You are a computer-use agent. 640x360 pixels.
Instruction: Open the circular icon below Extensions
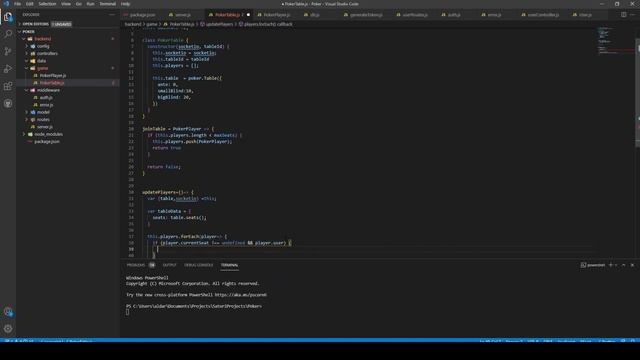(x=8, y=104)
